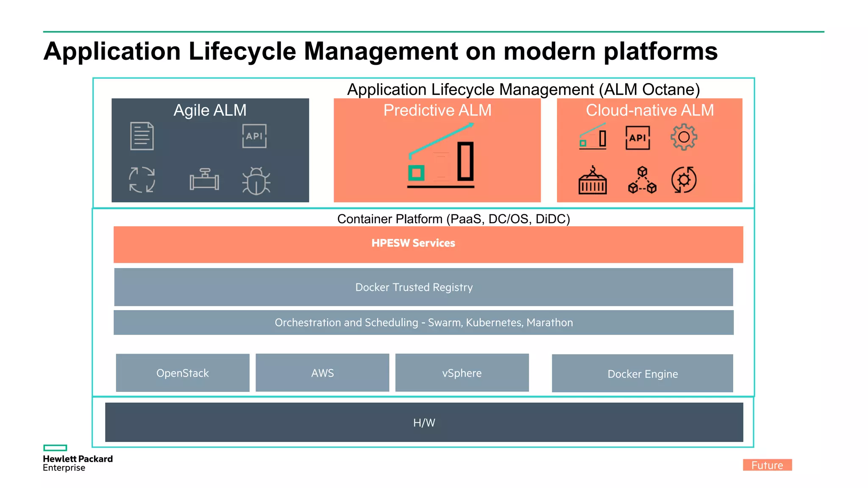Click the vSphere block

click(462, 373)
